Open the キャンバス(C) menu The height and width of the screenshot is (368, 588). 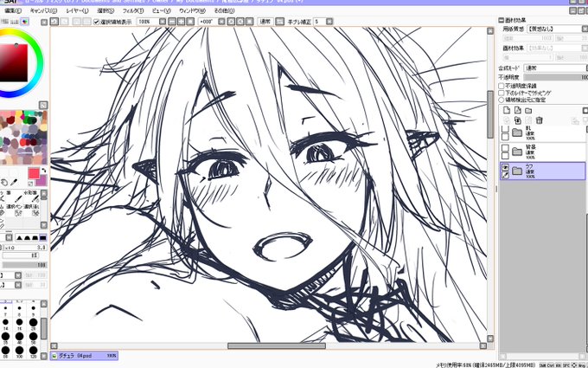(x=44, y=11)
